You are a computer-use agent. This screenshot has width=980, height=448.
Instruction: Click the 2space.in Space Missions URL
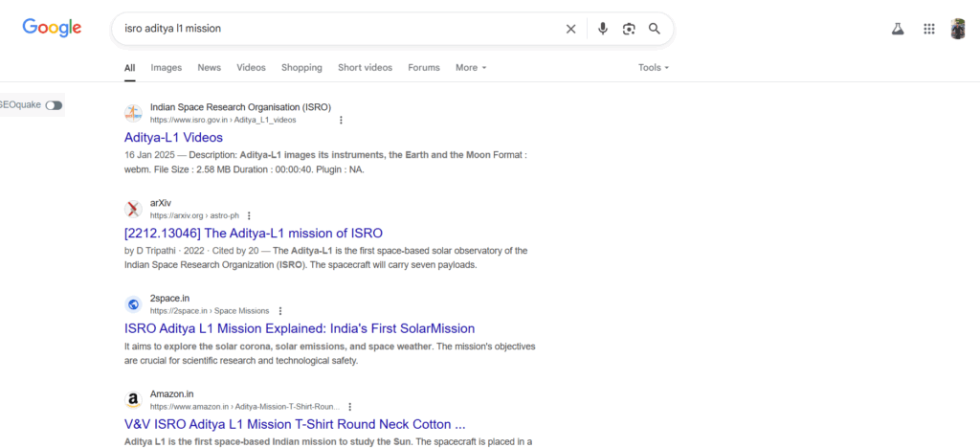[210, 310]
